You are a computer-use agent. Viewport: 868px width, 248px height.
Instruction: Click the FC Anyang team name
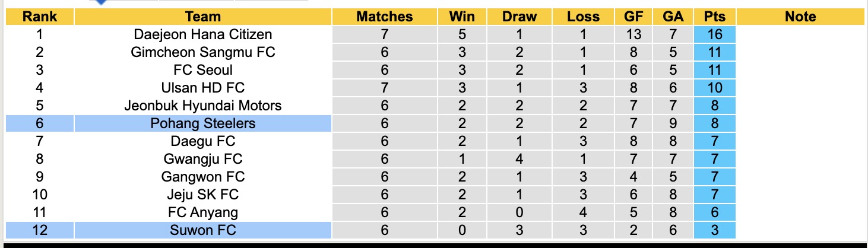pos(202,212)
